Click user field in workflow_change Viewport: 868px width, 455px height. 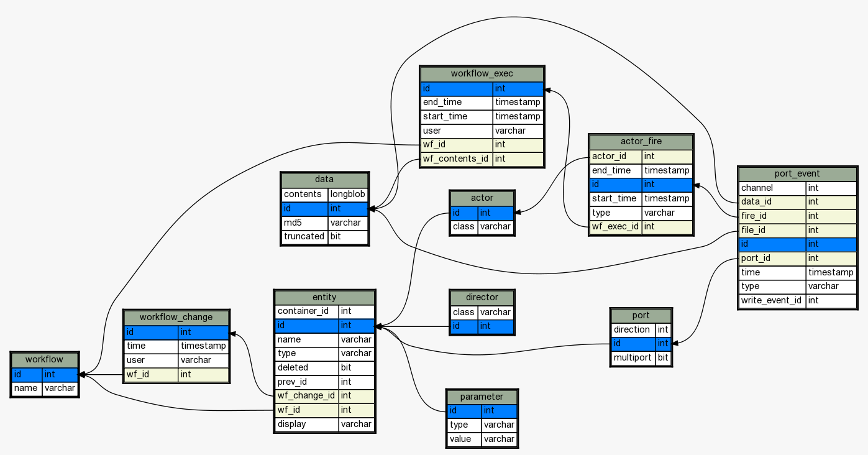tap(176, 361)
